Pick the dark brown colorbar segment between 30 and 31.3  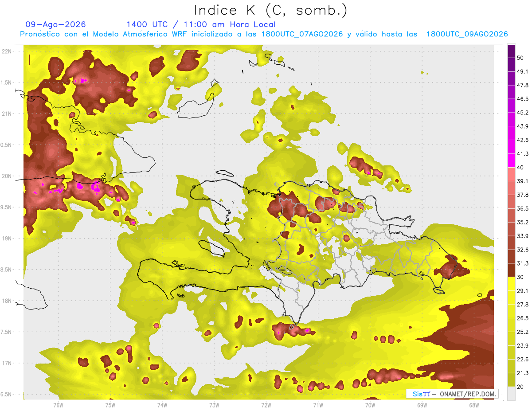click(511, 270)
